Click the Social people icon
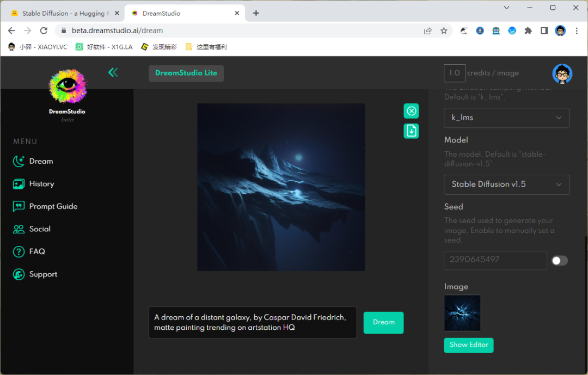The height and width of the screenshot is (375, 588). point(19,229)
